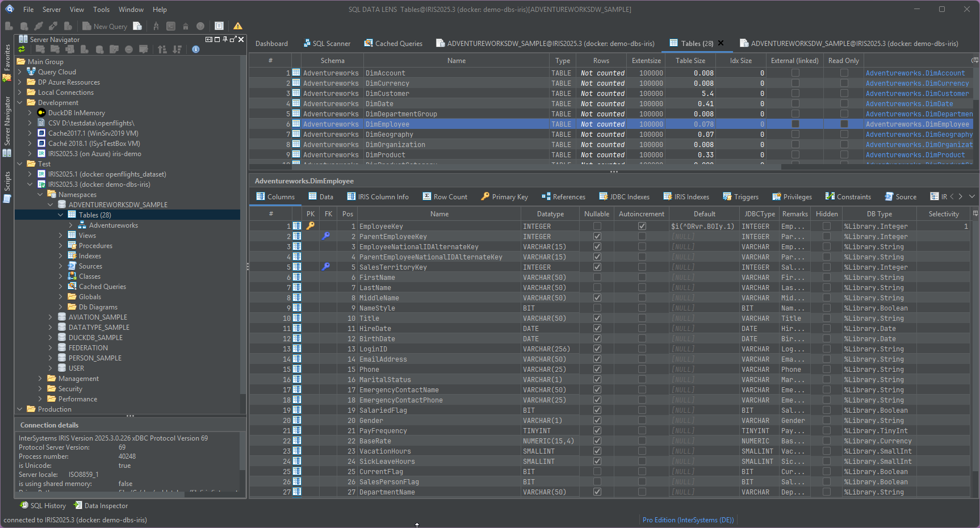The width and height of the screenshot is (980, 528).
Task: Click the SQL Data Lens app icon
Action: point(10,9)
